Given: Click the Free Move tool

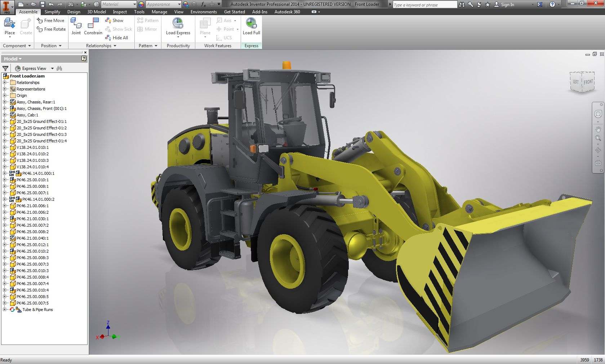Looking at the screenshot, I should pos(50,21).
